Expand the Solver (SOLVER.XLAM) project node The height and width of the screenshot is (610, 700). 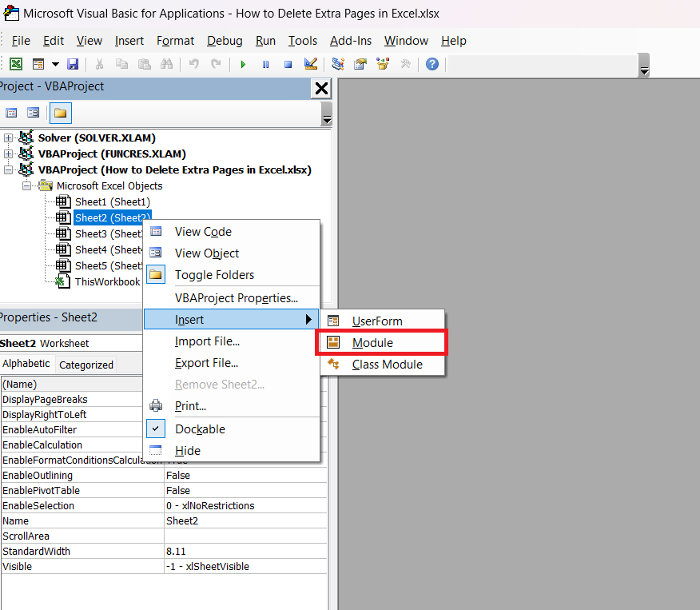(8, 138)
